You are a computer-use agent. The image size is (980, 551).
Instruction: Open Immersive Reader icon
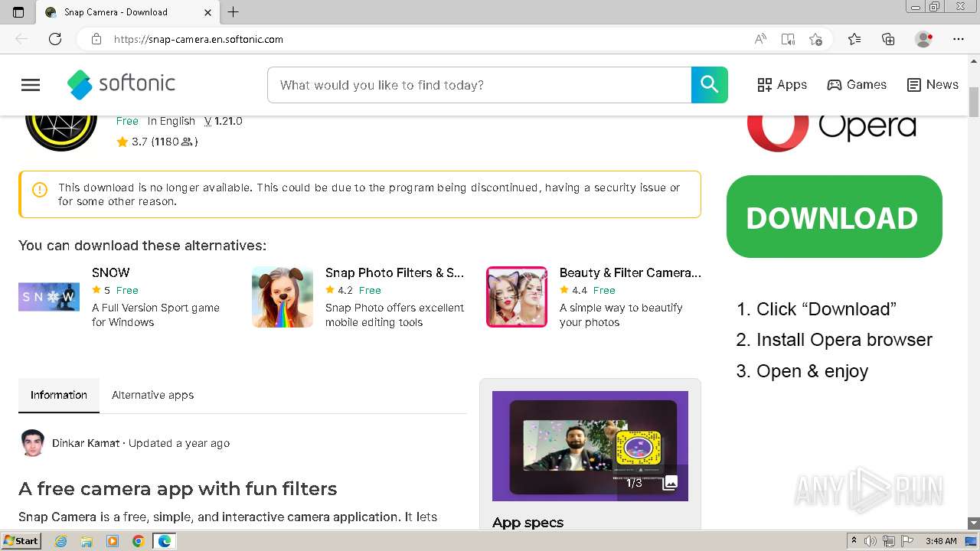tap(788, 39)
